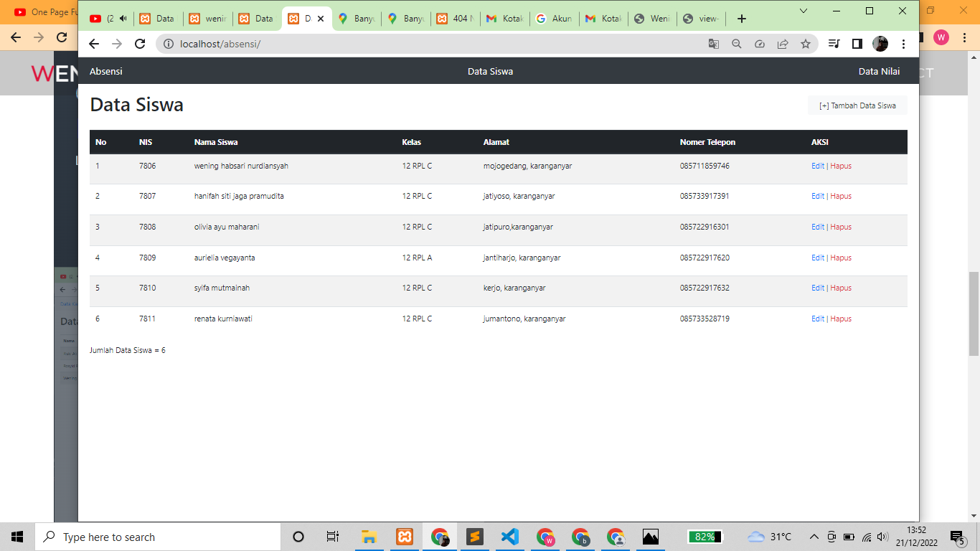Screen dimensions: 980x551
Task: Click the translate page icon
Action: pyautogui.click(x=713, y=44)
